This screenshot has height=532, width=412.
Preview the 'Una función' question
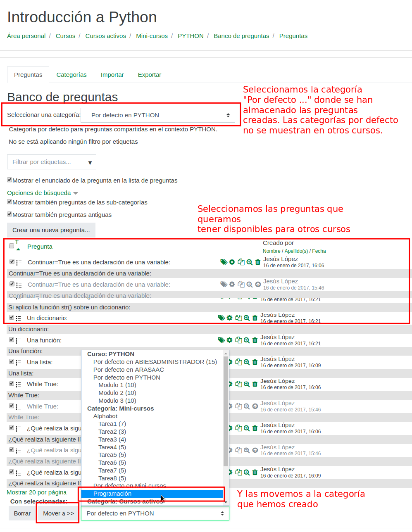247,340
